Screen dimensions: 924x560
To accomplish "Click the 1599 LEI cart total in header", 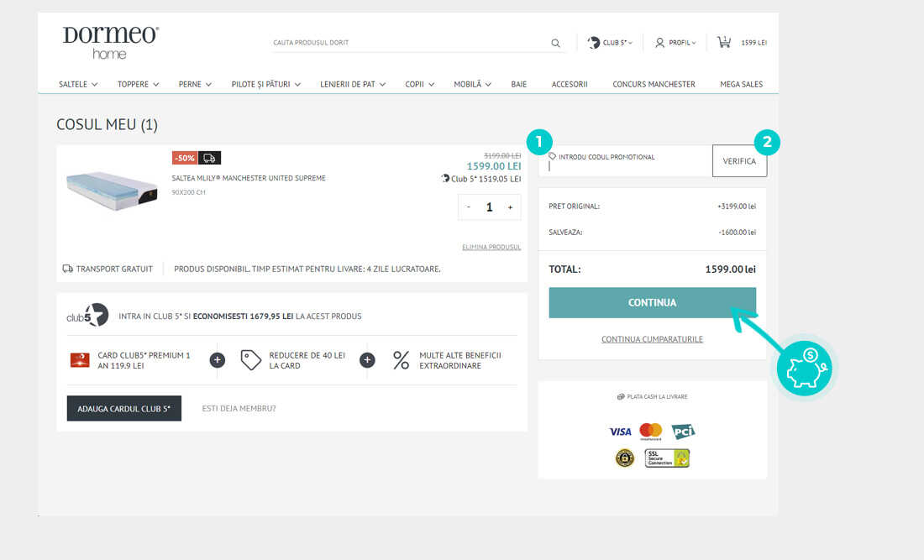I will pos(753,43).
